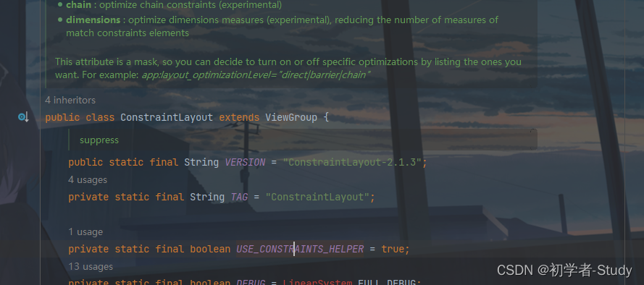Screen dimensions: 644x285
Task: Click the ViewGroup superclass name
Action: 291,118
